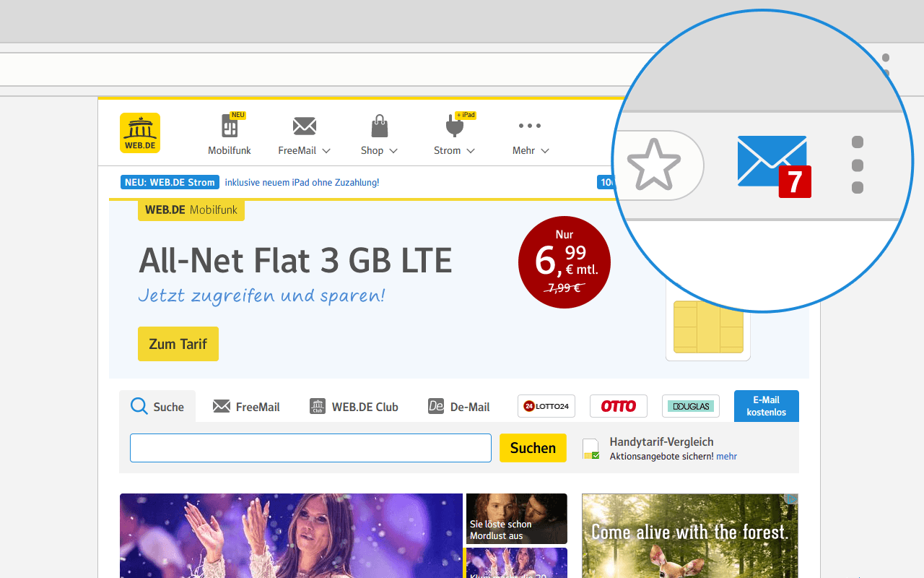Click the Handytarif-Vergleich checklist icon
Screen dimensions: 924x578
pyautogui.click(x=591, y=449)
